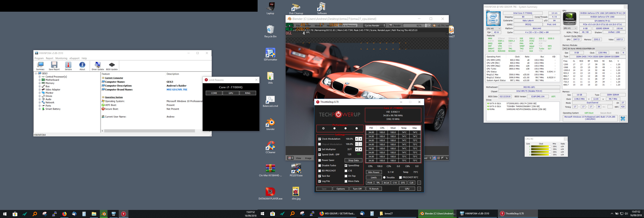
Task: Decrease Clock Modulation with left arrow
Action: point(357,139)
